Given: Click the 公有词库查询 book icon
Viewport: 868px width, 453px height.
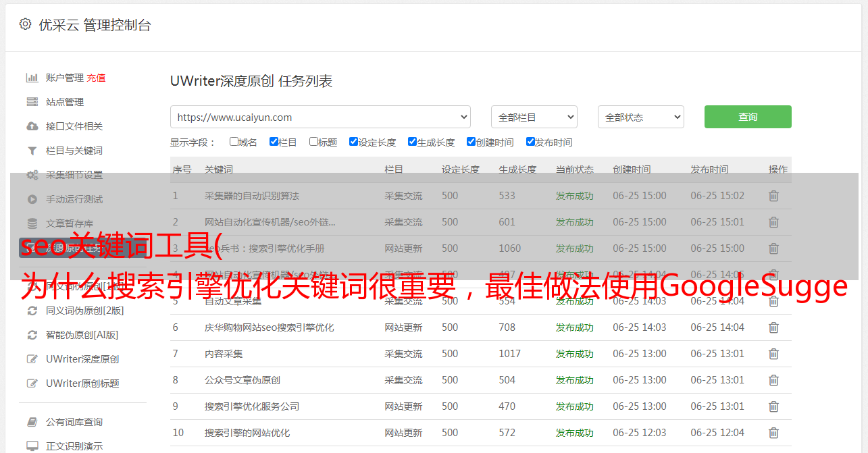Looking at the screenshot, I should tap(32, 422).
